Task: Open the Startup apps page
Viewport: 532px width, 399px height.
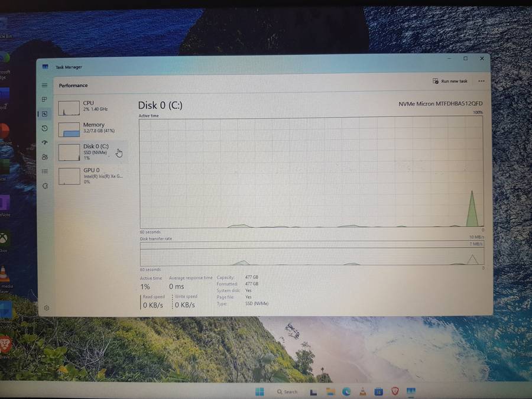Action: point(45,142)
